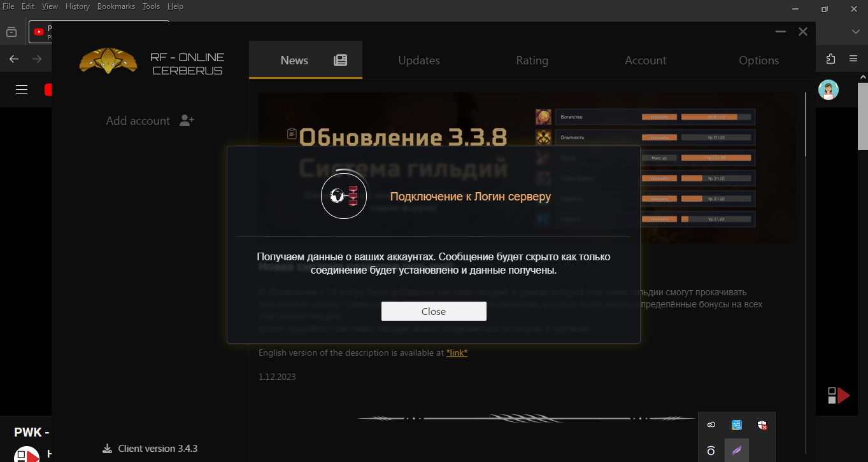Click the Подключение к Логин серверу heading
868x462 pixels.
tap(471, 197)
